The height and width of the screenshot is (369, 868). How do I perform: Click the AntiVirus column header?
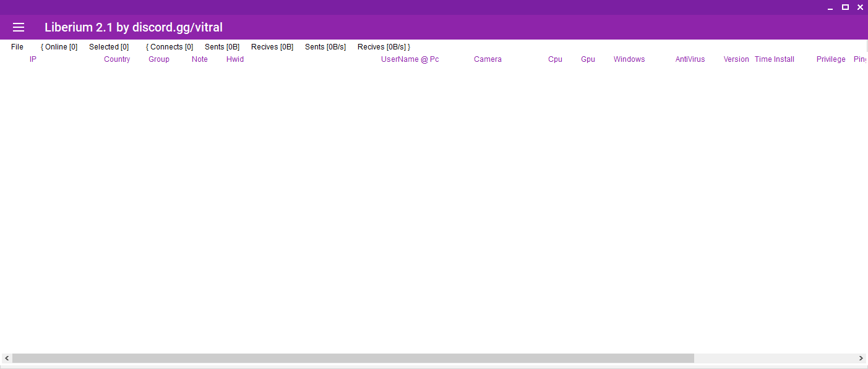(690, 59)
